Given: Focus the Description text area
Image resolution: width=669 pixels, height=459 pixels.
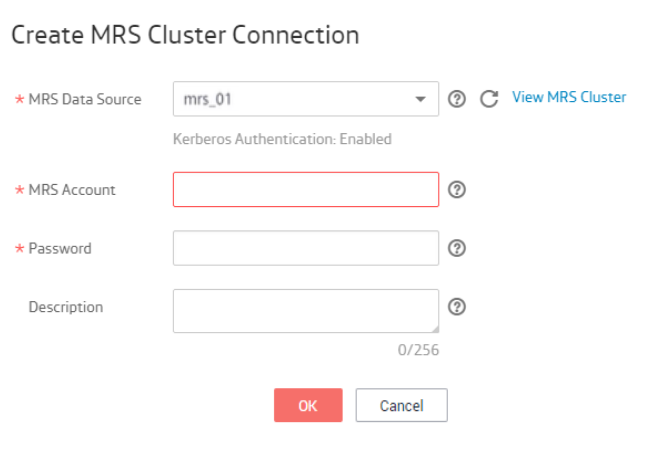Looking at the screenshot, I should click(305, 311).
